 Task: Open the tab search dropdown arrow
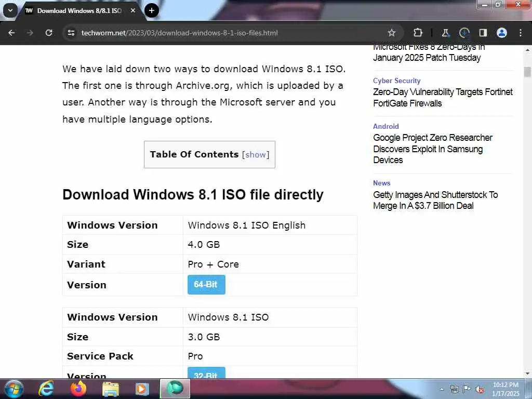click(10, 10)
